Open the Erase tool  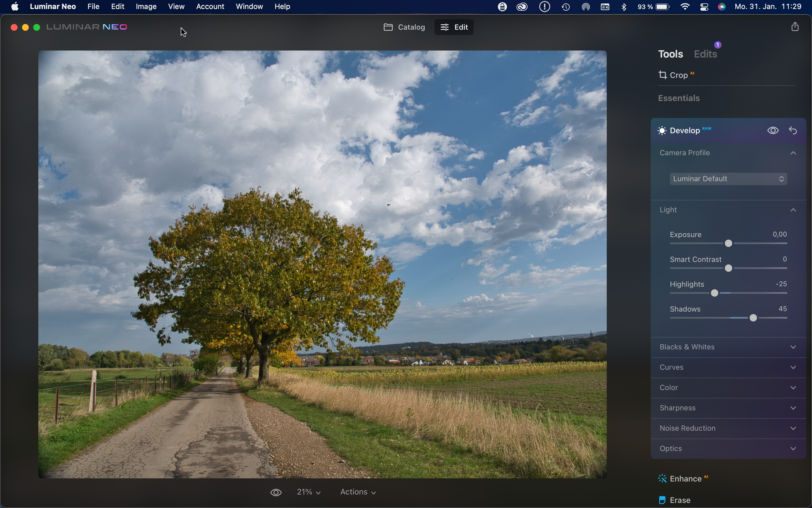point(674,500)
